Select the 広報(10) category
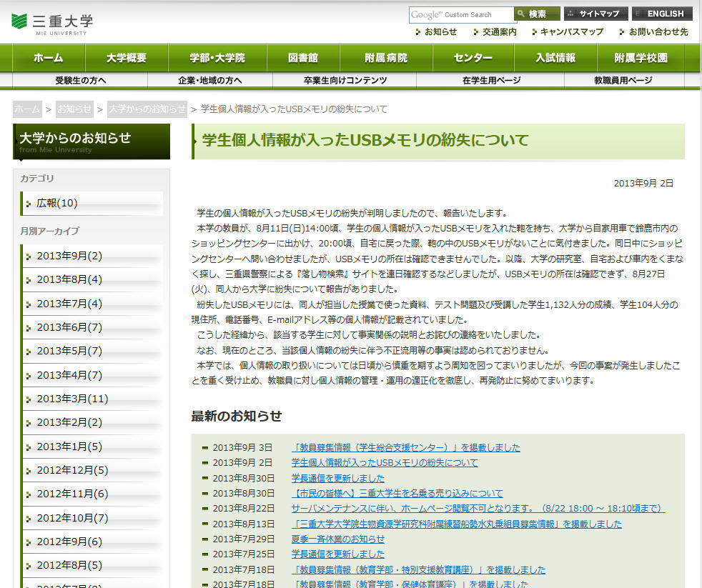Viewport: 702px width, 588px height. pos(57,204)
